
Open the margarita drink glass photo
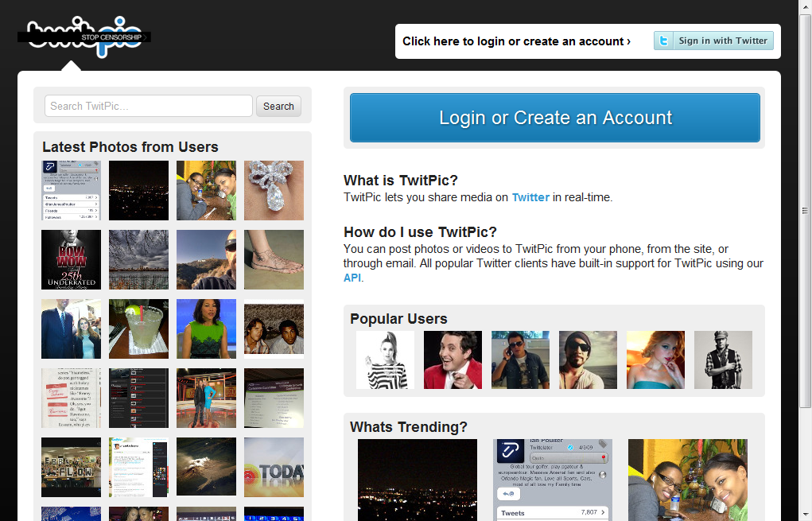click(x=139, y=329)
